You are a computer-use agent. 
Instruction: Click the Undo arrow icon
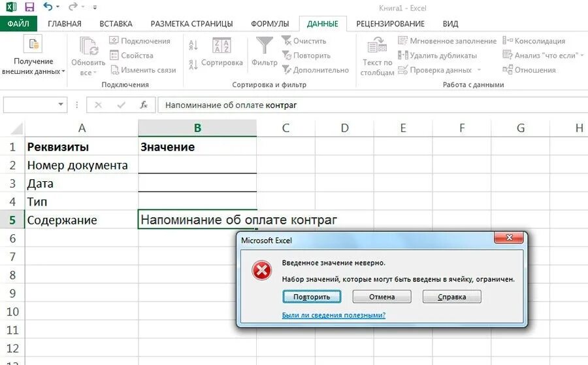click(48, 7)
